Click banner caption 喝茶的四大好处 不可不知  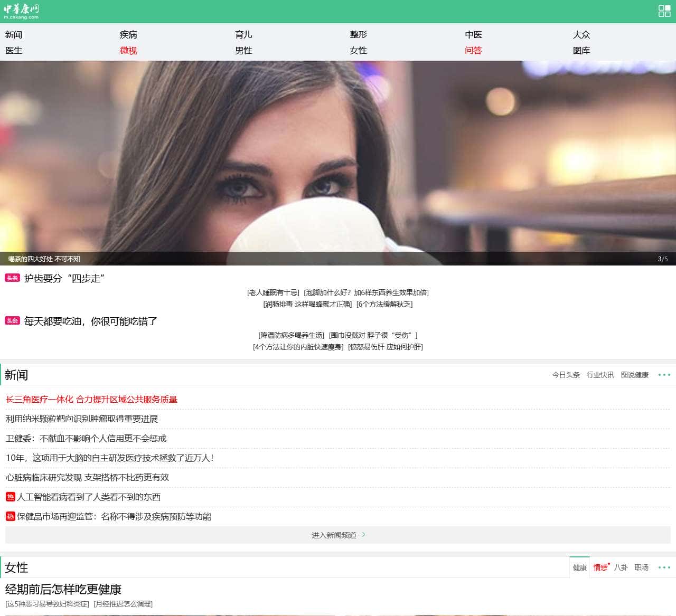44,259
